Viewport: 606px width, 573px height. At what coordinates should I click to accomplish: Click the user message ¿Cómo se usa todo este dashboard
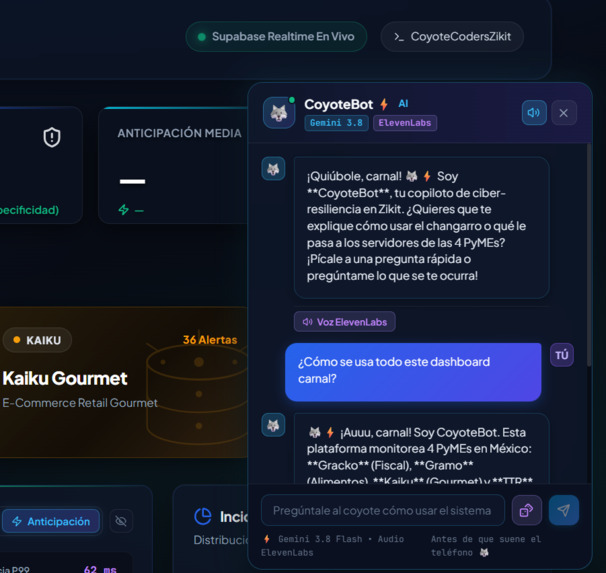[x=413, y=372]
